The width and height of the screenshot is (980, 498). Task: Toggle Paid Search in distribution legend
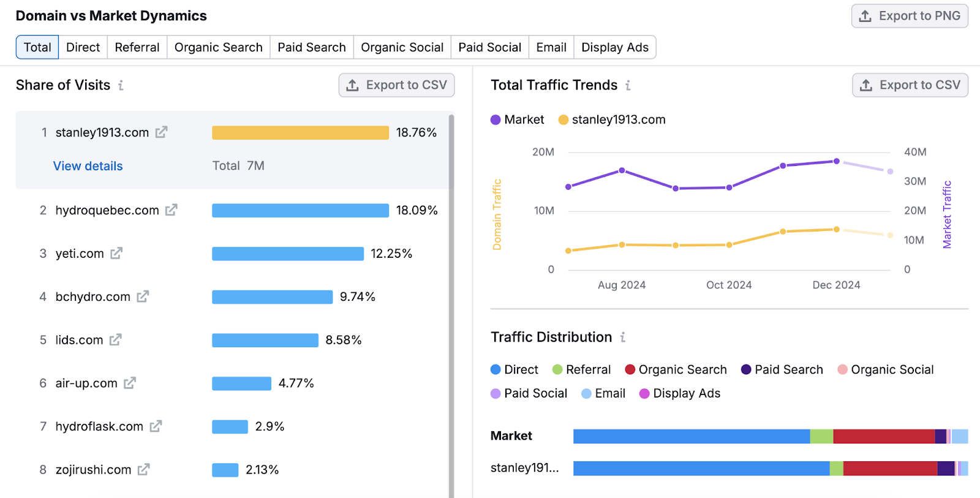pyautogui.click(x=782, y=369)
